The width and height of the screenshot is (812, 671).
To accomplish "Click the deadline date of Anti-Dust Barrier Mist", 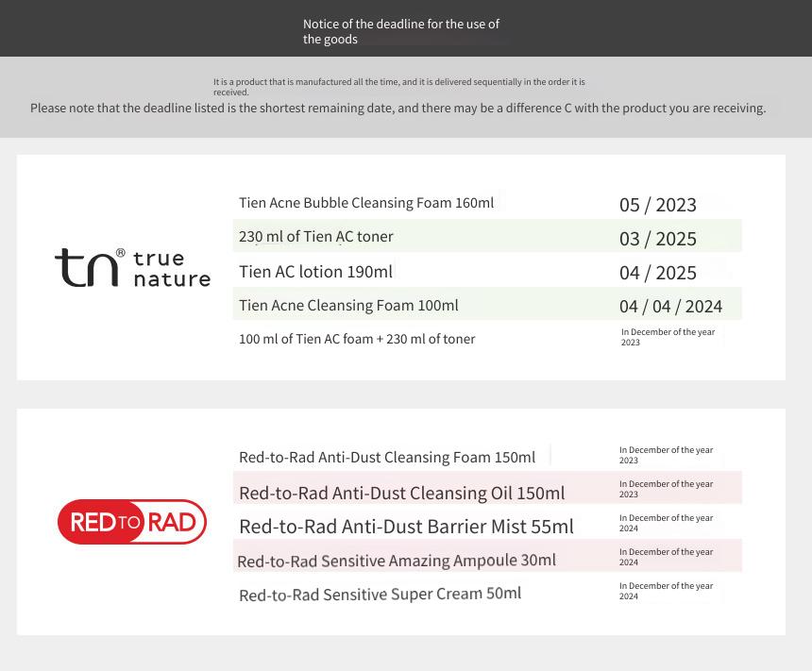I will [x=666, y=523].
